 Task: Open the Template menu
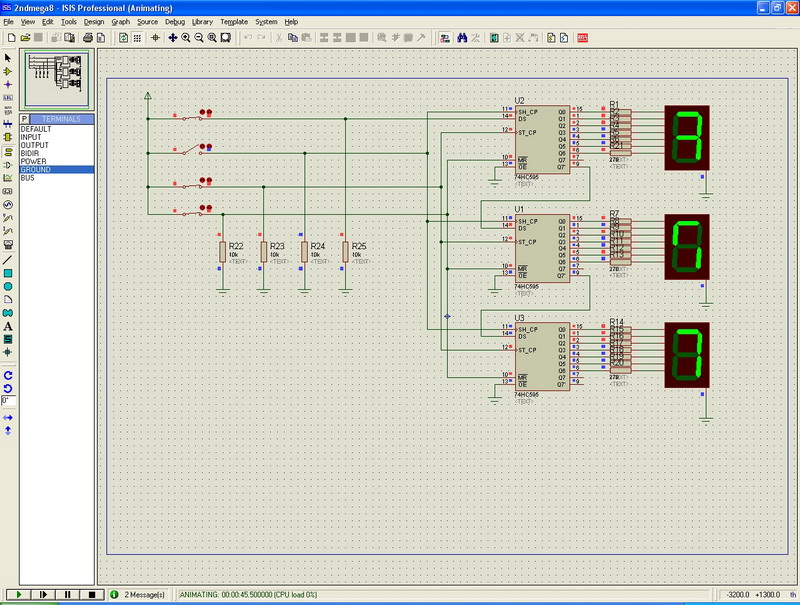pos(234,21)
